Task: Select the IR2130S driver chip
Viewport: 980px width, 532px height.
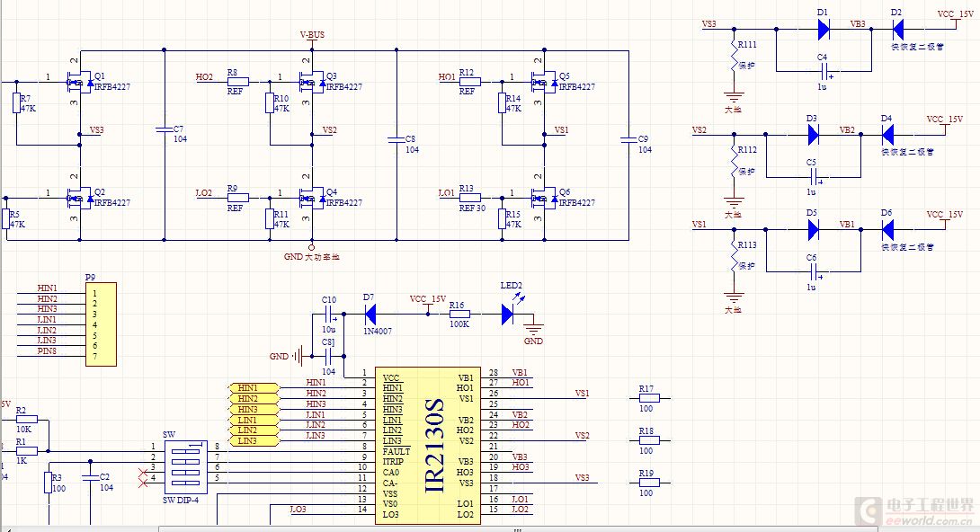Action: pyautogui.click(x=427, y=446)
